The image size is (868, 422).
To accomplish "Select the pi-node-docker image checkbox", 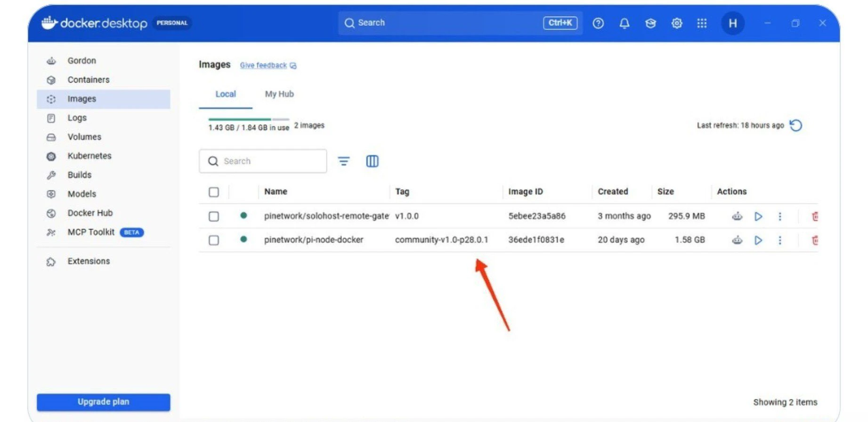I will (x=214, y=240).
